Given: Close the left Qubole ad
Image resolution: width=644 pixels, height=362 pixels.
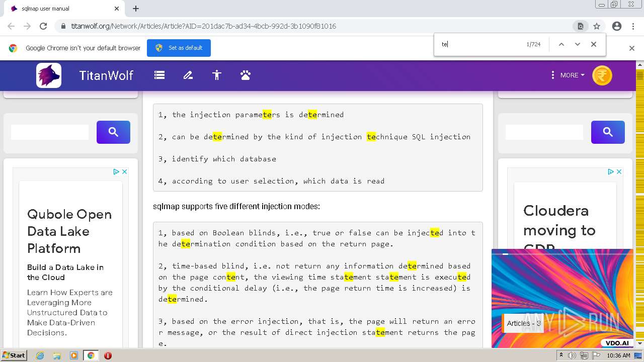Looking at the screenshot, I should (x=124, y=171).
